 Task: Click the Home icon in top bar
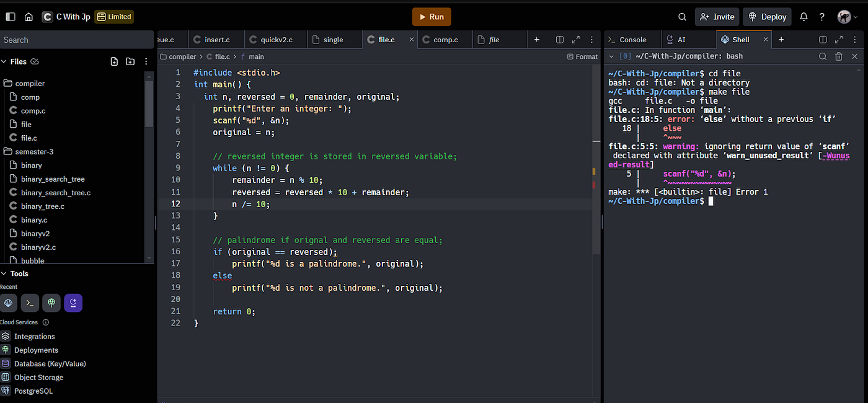[x=29, y=17]
